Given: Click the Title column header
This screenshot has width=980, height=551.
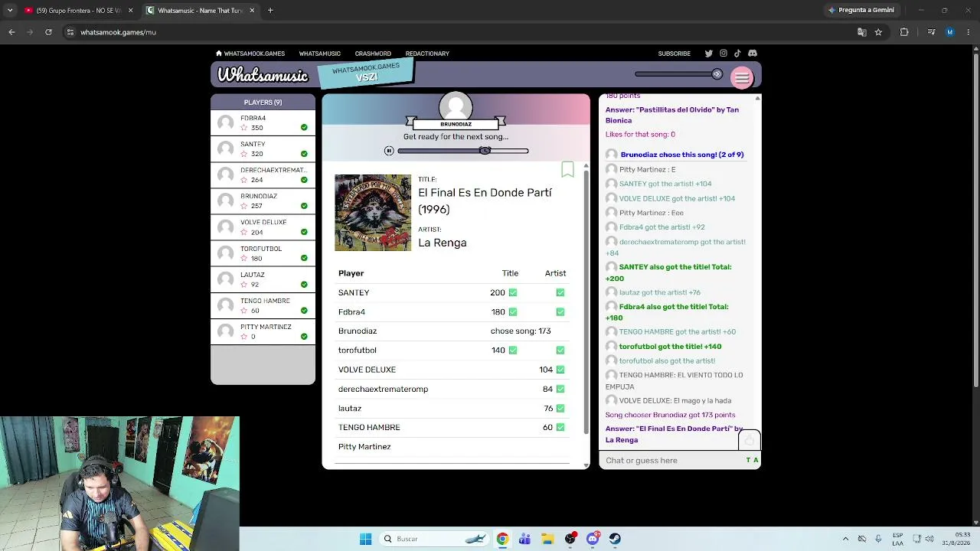Looking at the screenshot, I should (x=510, y=273).
